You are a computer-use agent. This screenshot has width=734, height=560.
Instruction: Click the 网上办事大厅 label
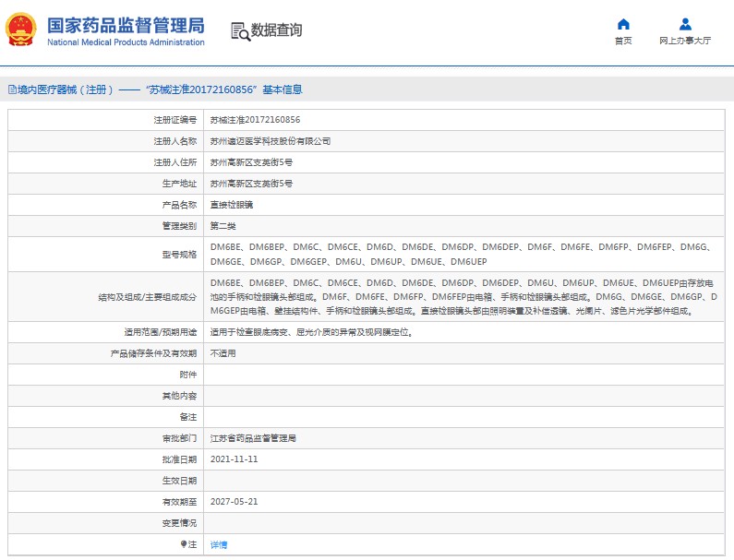pos(685,41)
